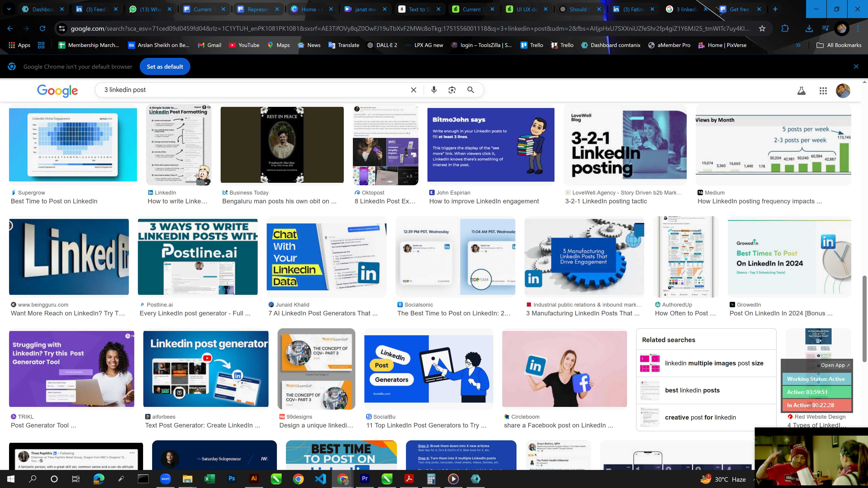The height and width of the screenshot is (488, 868).
Task: Open Postline.ai 3 ways image
Action: coord(198,257)
